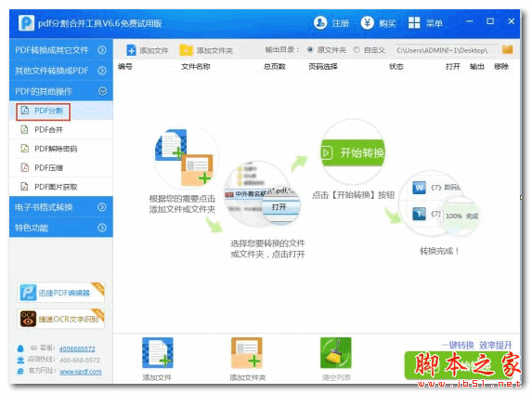Open the 电子书格式转换 category
The image size is (532, 394).
coord(61,207)
